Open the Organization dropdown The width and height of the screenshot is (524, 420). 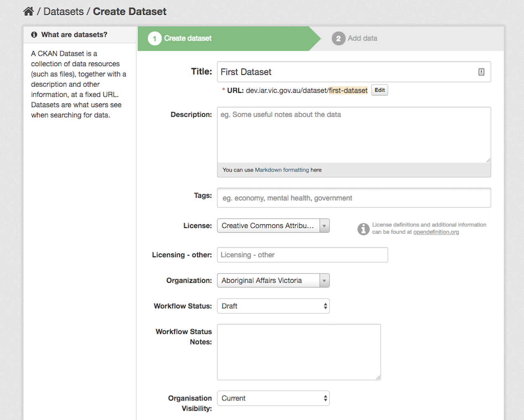click(x=324, y=280)
